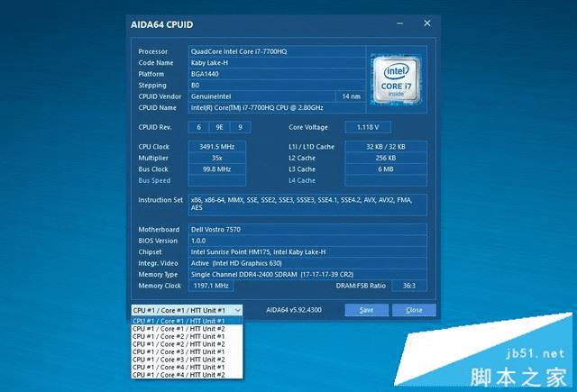Viewport: 577px width, 392px height.
Task: Select CPU #1 / Core #1 / HTT Unit #2
Action: 187,329
